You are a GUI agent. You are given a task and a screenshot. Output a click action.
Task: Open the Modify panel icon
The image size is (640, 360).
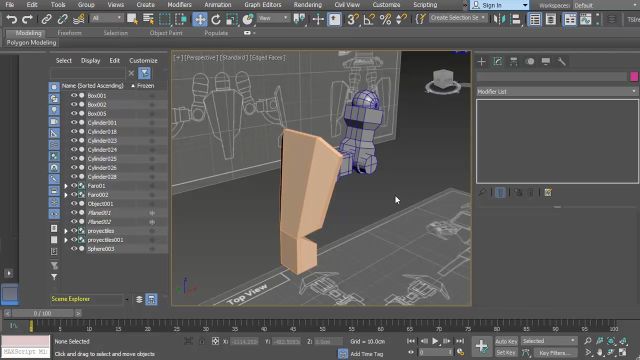pyautogui.click(x=498, y=62)
